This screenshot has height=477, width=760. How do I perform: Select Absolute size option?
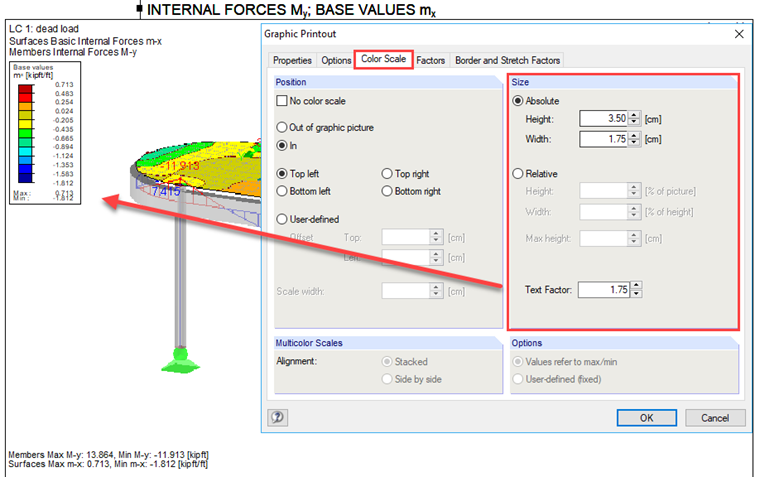(x=518, y=101)
